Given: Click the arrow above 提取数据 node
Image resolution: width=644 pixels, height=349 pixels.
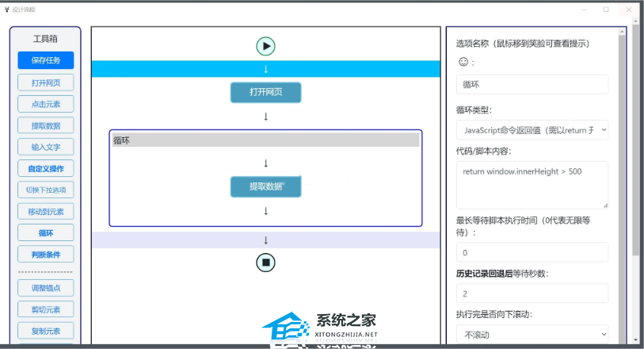Looking at the screenshot, I should click(265, 163).
